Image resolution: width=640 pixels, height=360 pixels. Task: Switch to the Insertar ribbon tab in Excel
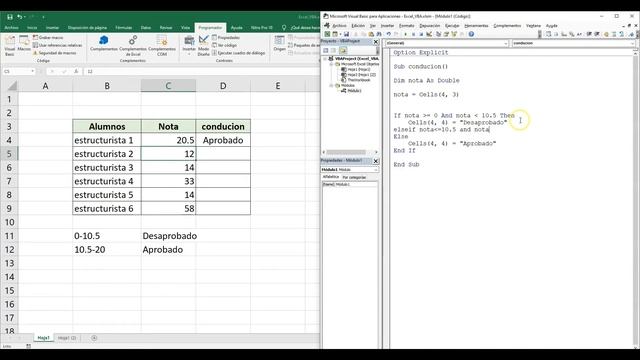pos(52,28)
